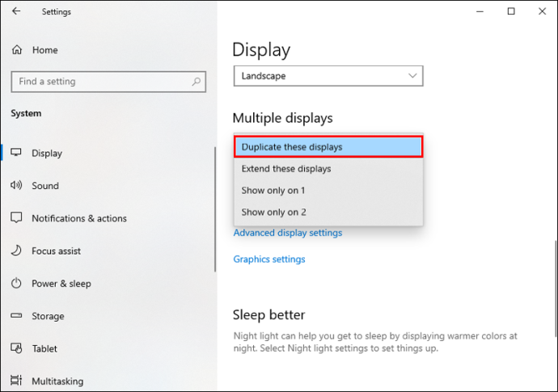This screenshot has width=558, height=392.
Task: Open the Multitasking icon
Action: click(16, 380)
